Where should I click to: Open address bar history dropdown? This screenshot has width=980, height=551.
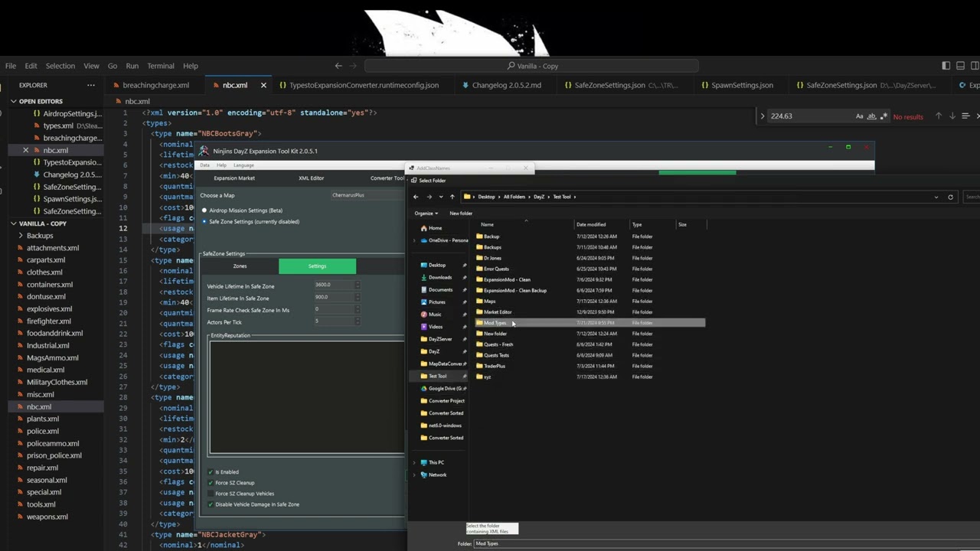pos(936,197)
